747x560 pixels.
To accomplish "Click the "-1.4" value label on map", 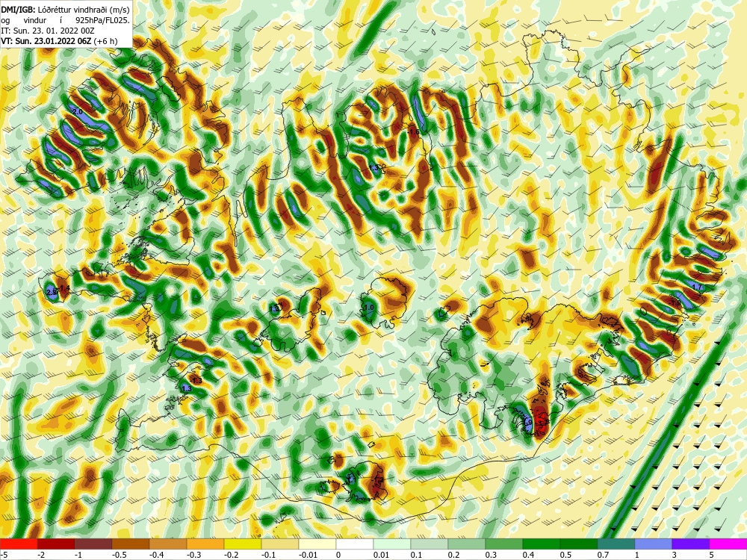I will click(63, 288).
